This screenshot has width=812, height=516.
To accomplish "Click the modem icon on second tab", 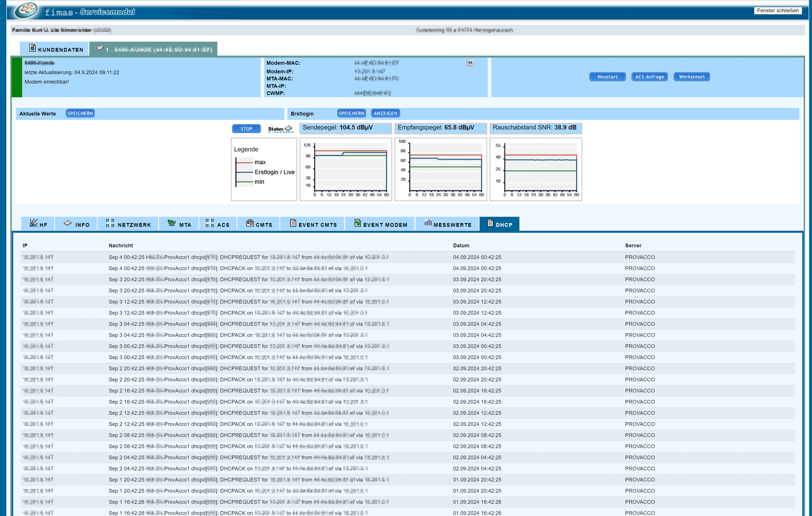I will (99, 48).
